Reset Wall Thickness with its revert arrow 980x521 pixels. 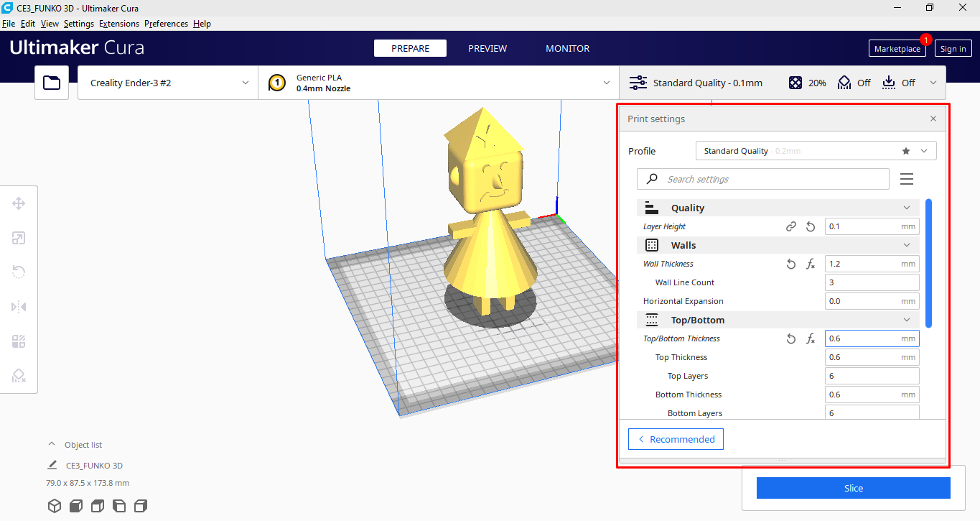[x=791, y=264]
